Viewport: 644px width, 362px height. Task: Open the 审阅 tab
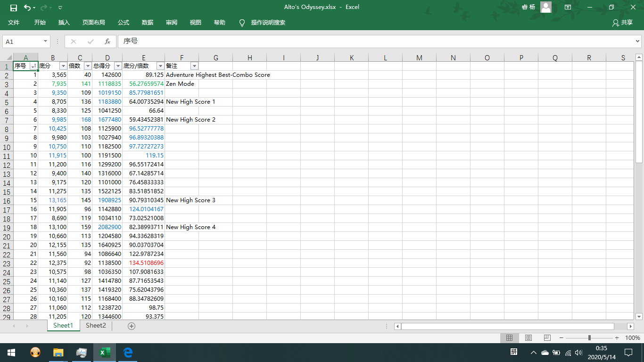click(172, 23)
